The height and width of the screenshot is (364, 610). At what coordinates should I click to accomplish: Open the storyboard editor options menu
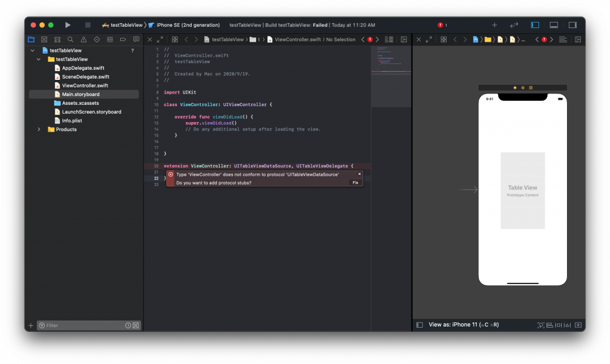point(563,39)
